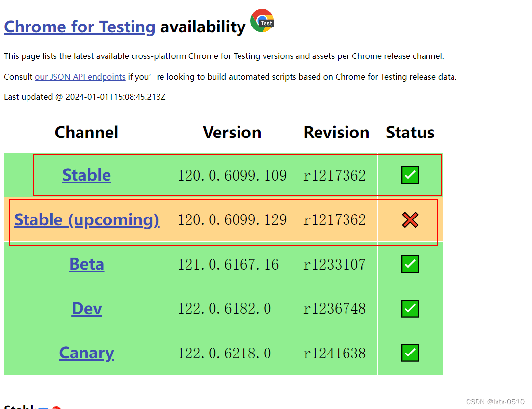
Task: Open the 'our JSON API endpoints' link
Action: (x=80, y=77)
